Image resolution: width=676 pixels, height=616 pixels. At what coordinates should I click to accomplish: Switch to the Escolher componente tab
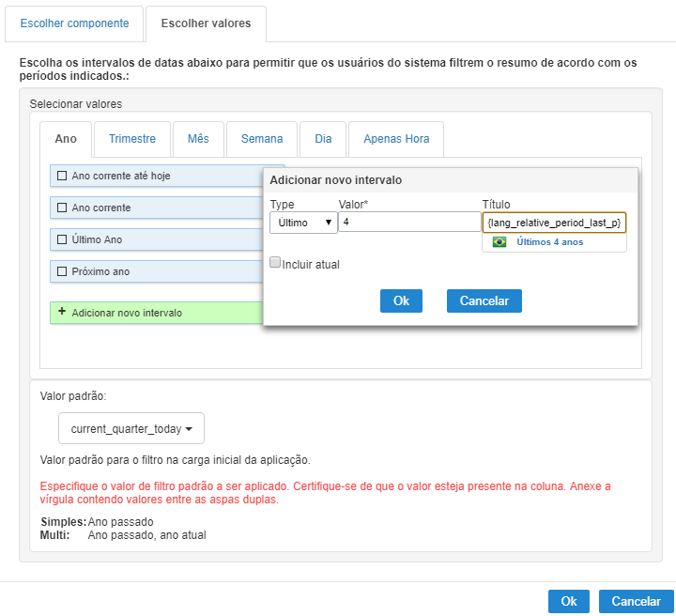(x=74, y=23)
